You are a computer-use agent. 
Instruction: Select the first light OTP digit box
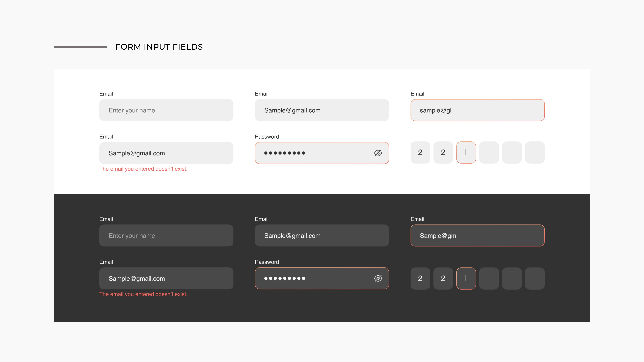point(420,152)
